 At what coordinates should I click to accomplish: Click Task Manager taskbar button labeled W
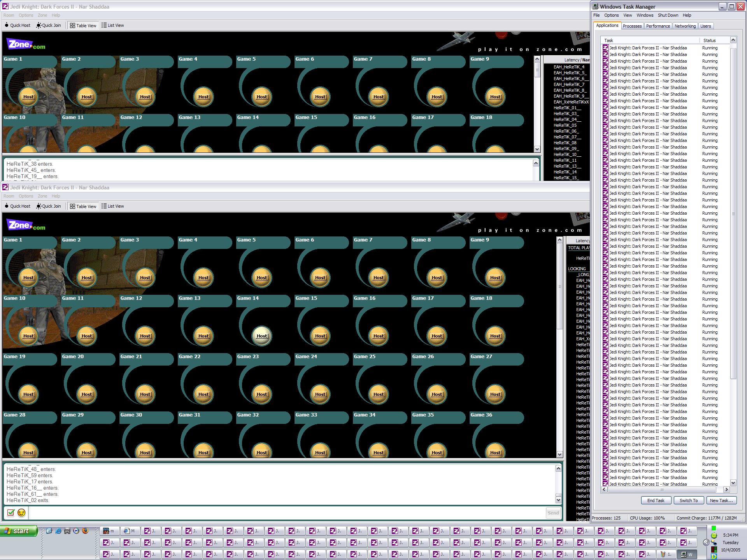click(x=687, y=554)
